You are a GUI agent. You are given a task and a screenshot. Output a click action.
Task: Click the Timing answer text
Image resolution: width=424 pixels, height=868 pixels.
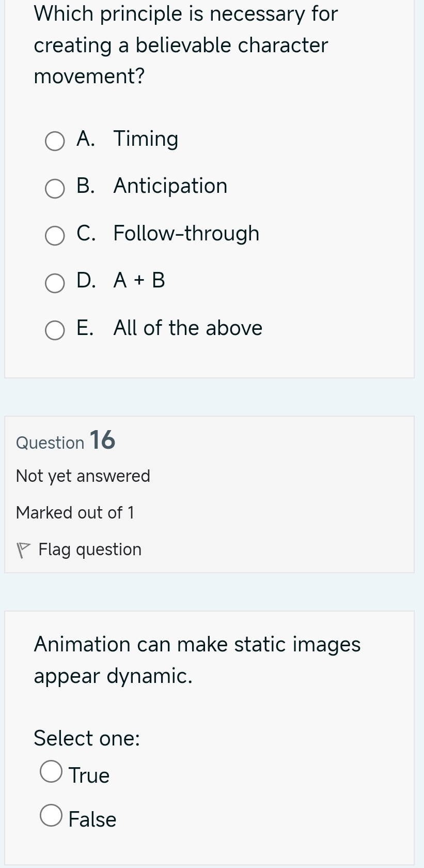[146, 139]
